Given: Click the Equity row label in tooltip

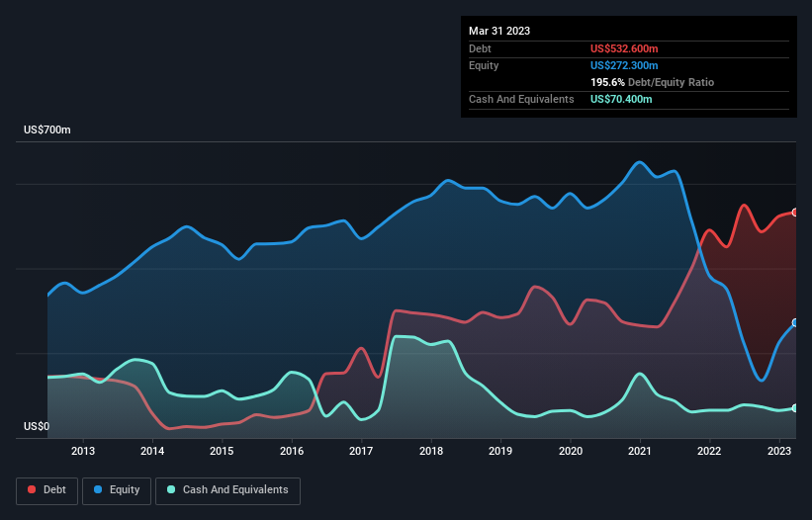Looking at the screenshot, I should pos(484,65).
